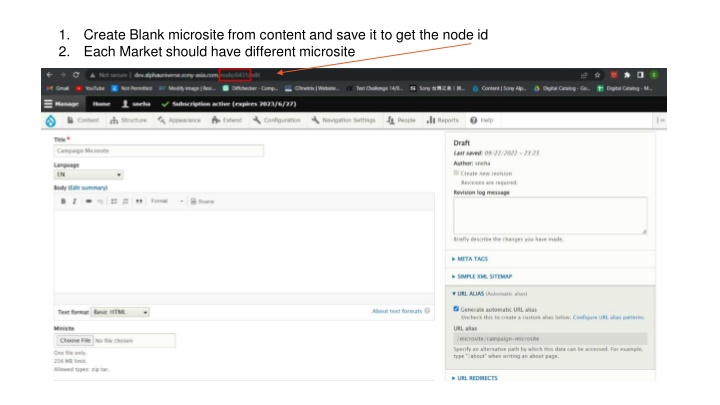This screenshot has width=720, height=405.
Task: Open the sneha user menu
Action: click(x=136, y=104)
